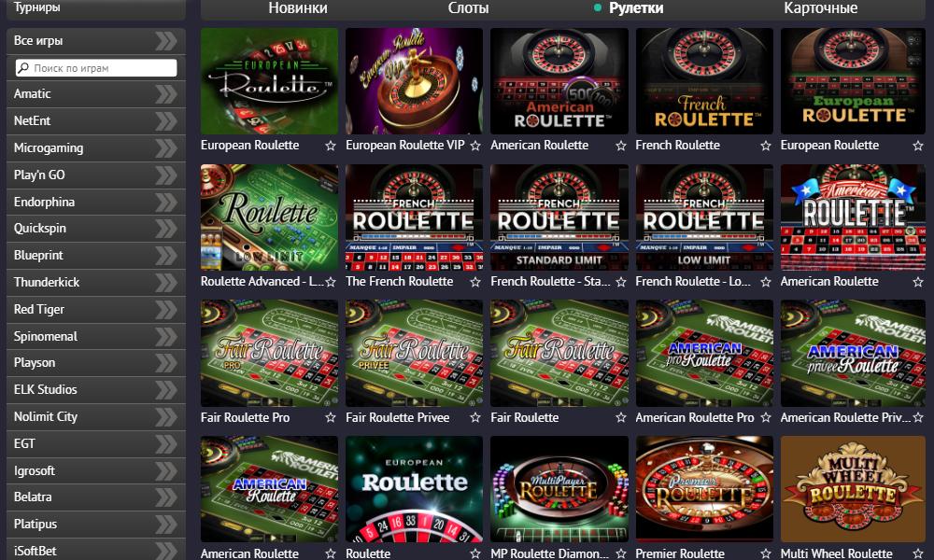Open the Карточные tab

point(820,8)
